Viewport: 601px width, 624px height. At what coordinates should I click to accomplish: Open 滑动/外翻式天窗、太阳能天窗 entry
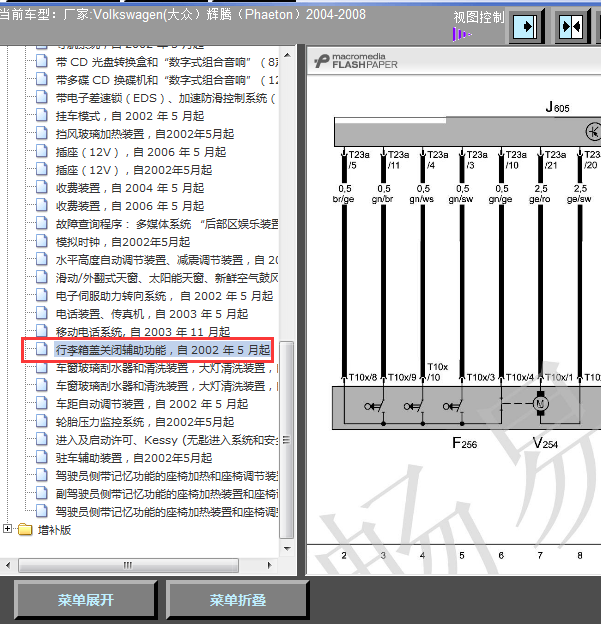[167, 278]
